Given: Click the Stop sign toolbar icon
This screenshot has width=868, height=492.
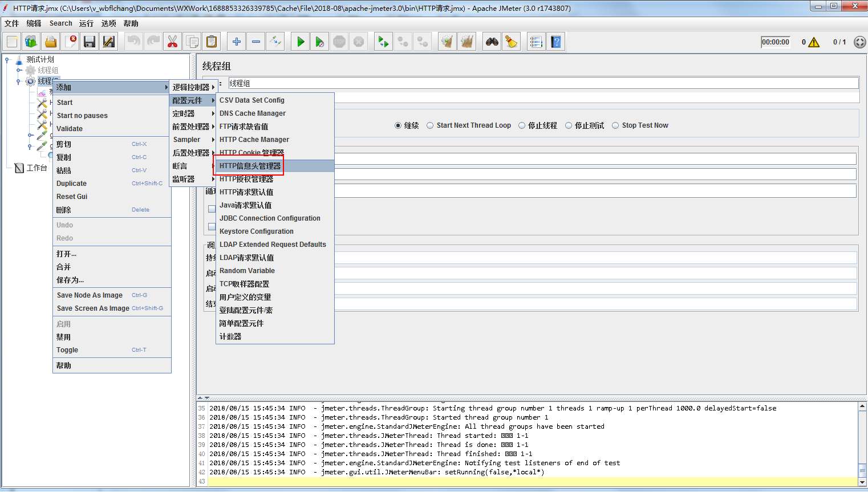Looking at the screenshot, I should 339,42.
